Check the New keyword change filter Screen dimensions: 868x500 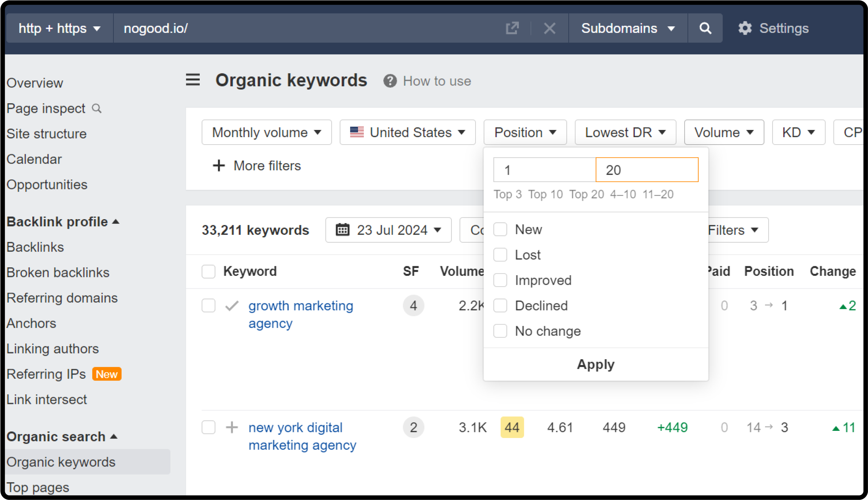[x=500, y=229]
